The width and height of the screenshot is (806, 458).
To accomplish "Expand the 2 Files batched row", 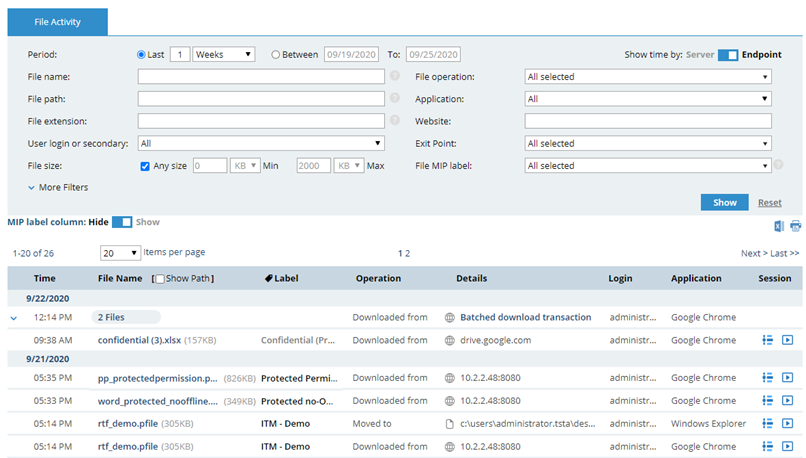I will tap(14, 318).
